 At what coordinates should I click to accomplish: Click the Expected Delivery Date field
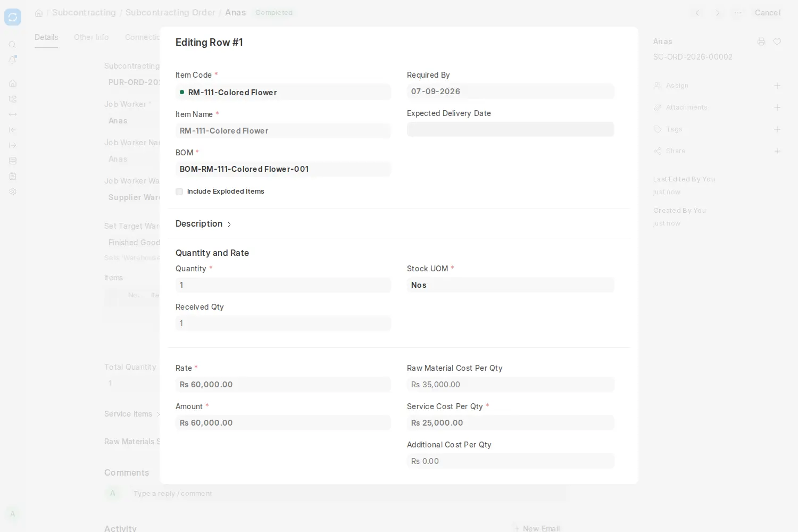511,129
